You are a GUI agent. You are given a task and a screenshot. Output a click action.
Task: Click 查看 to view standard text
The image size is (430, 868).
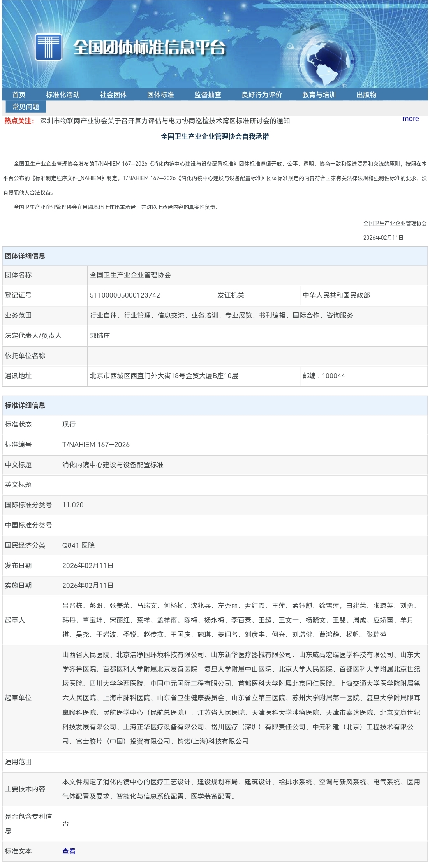69,851
